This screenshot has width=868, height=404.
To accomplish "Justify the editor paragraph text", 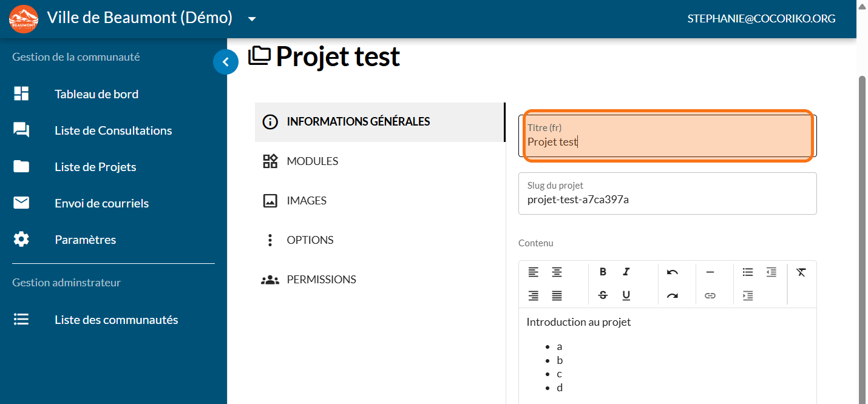I will [557, 295].
